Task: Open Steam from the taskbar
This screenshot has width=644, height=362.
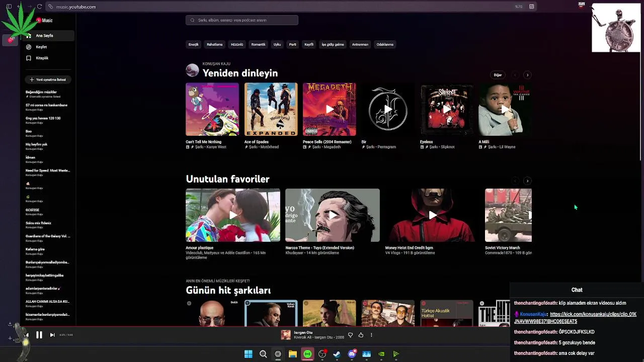Action: 337,354
